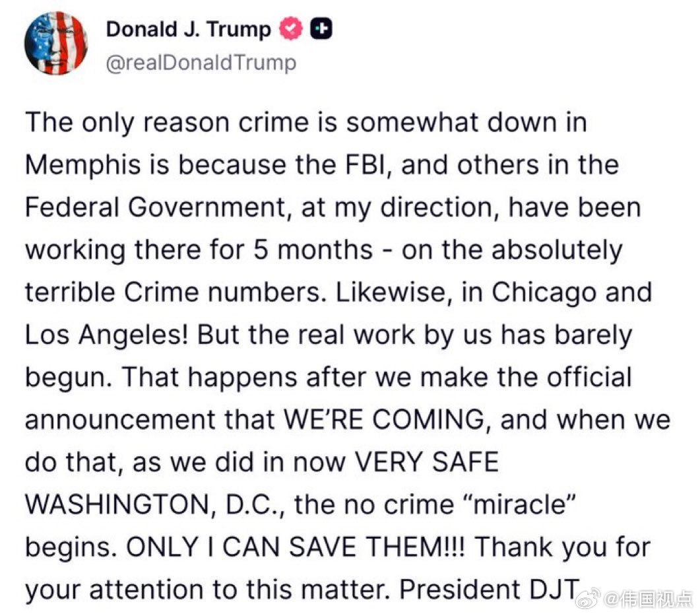700x616 pixels.
Task: Click on the text '5 months'
Action: tap(313, 250)
